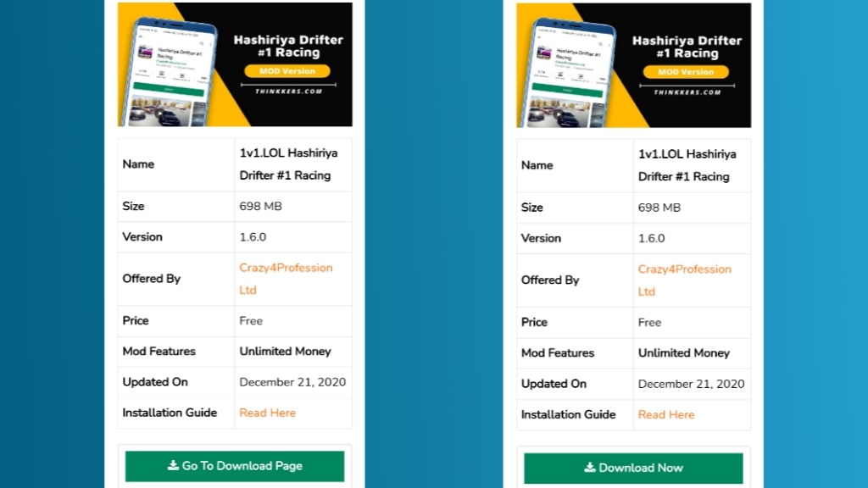Viewport: 868px width, 488px height.
Task: Select December 21, 2020 date in right table
Action: (691, 384)
